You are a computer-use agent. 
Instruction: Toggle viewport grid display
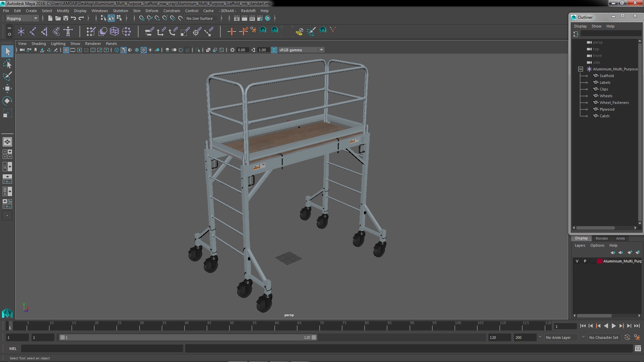pyautogui.click(x=66, y=50)
